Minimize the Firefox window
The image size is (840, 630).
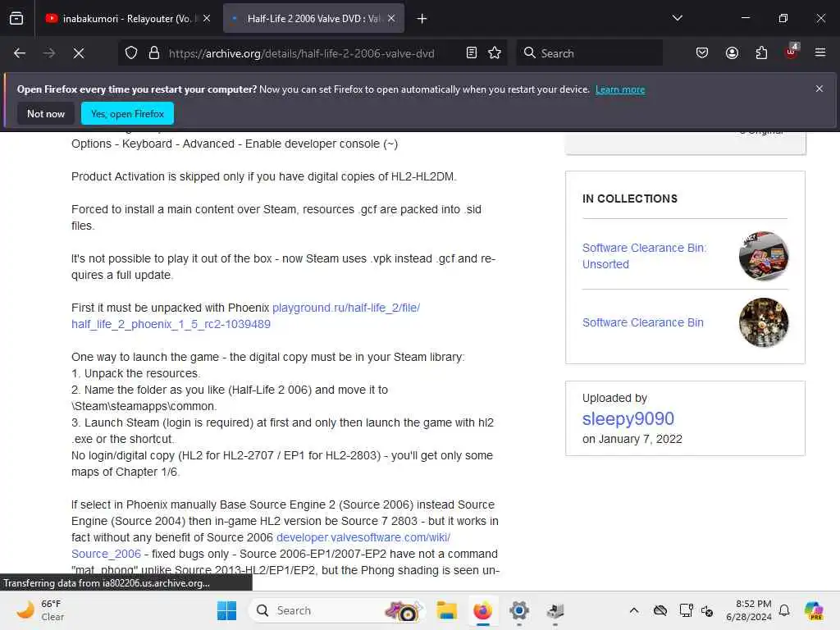[745, 18]
